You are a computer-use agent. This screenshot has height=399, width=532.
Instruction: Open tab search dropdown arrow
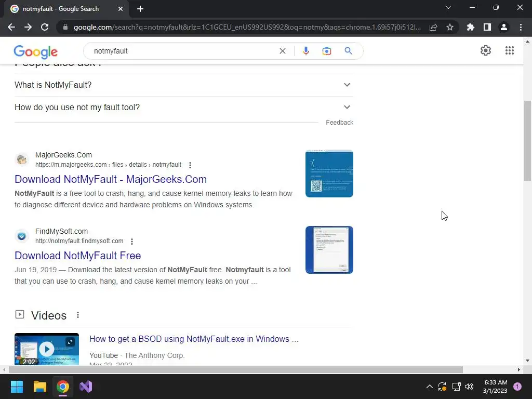(448, 7)
